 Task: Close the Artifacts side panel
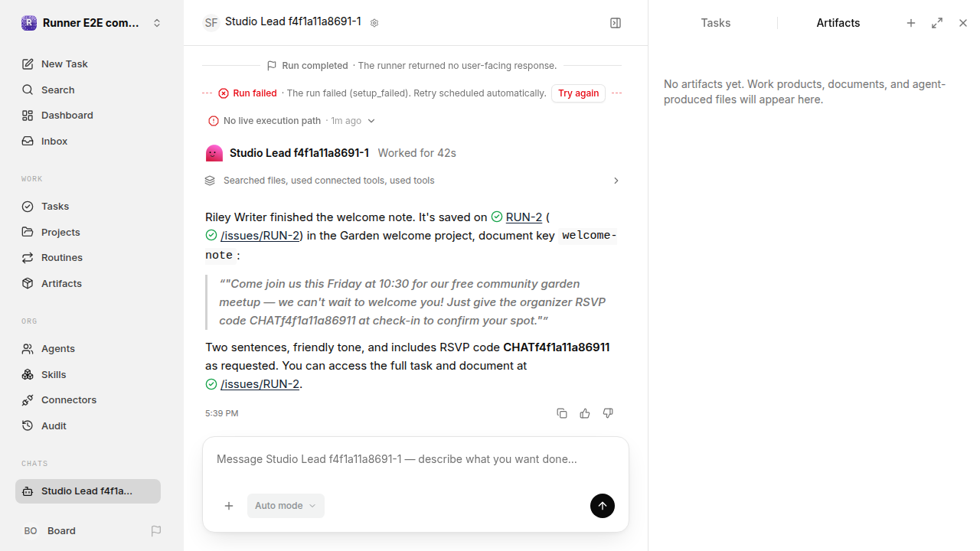pyautogui.click(x=963, y=23)
